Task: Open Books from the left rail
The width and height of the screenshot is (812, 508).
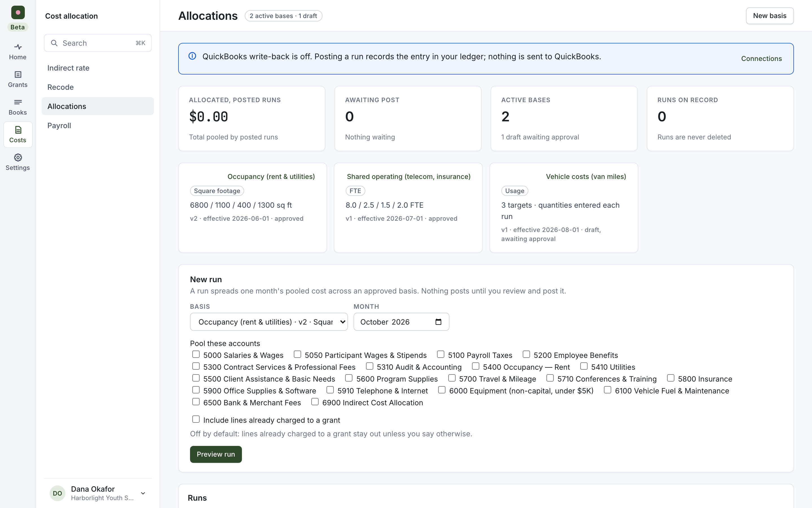Action: click(x=18, y=107)
